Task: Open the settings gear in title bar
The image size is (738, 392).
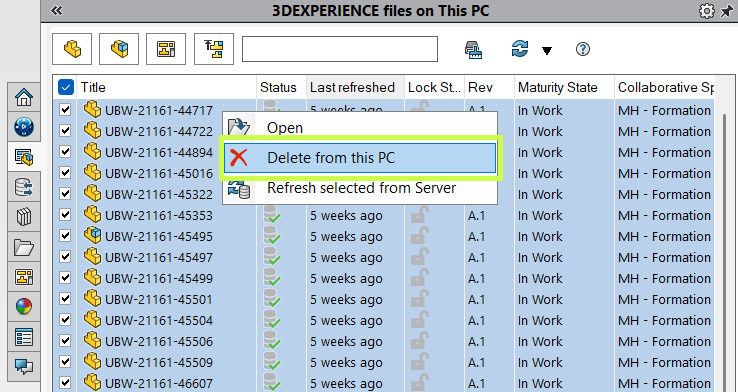Action: click(706, 11)
